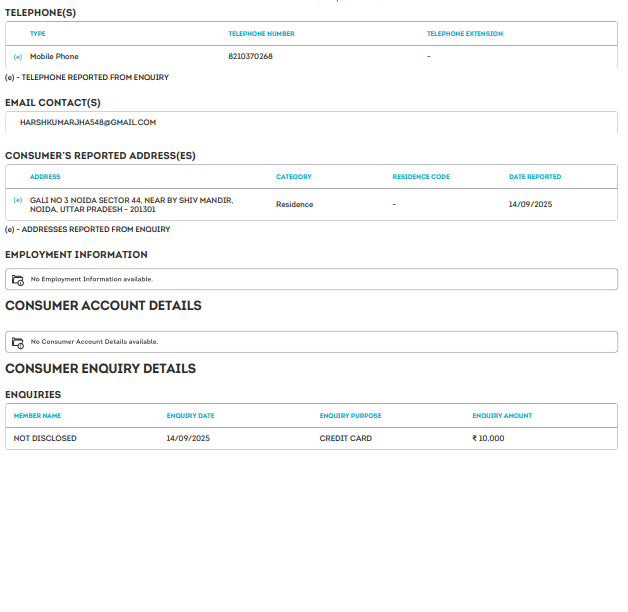
Task: Click the folder icon in No Consumer Account Details row
Action: point(18,343)
